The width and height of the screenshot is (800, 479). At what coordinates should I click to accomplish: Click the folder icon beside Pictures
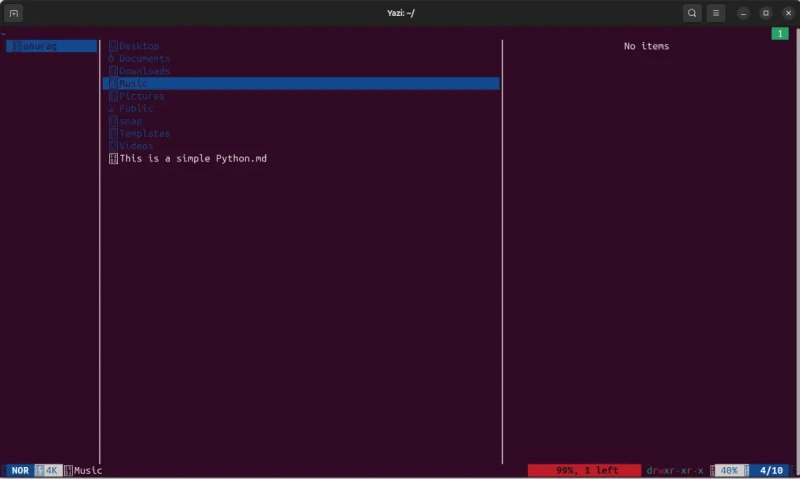pyautogui.click(x=113, y=96)
